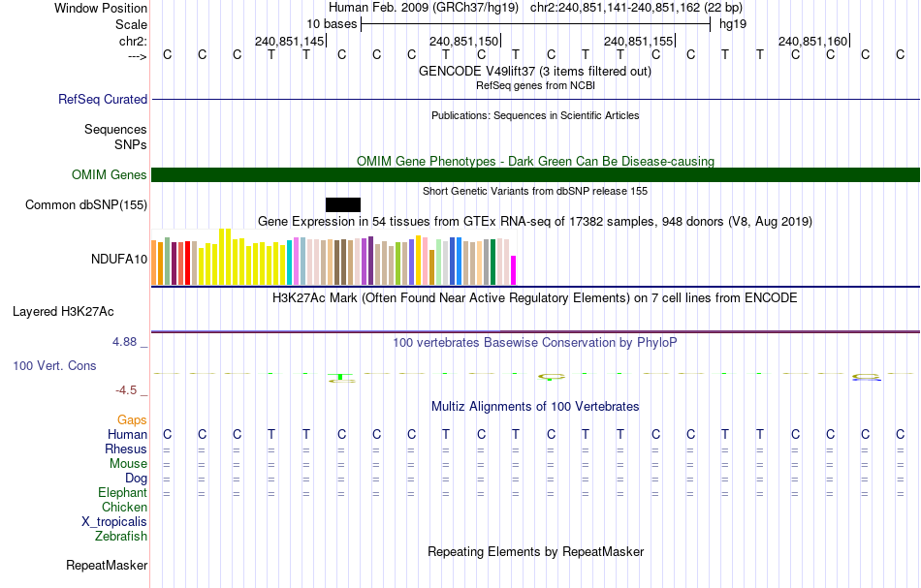
Task: Click 'Multiz Alignments of 100 Vertebrates' title
Action: click(x=535, y=407)
